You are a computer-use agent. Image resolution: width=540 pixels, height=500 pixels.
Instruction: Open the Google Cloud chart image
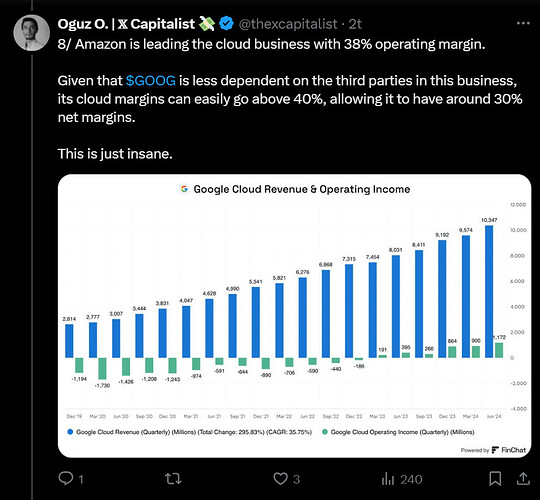[294, 316]
